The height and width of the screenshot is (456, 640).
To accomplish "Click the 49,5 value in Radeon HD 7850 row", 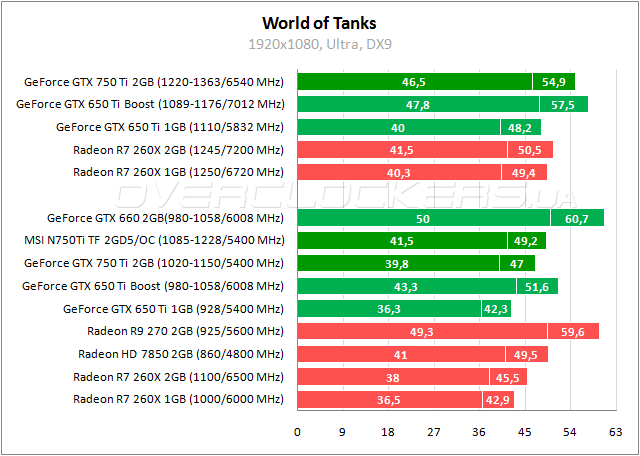I will click(526, 354).
